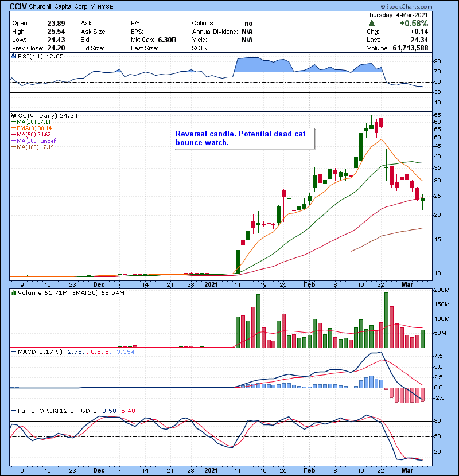This screenshot has width=459, height=476.
Task: Click the MA(100) 17.19 legend entry
Action: coord(33,147)
